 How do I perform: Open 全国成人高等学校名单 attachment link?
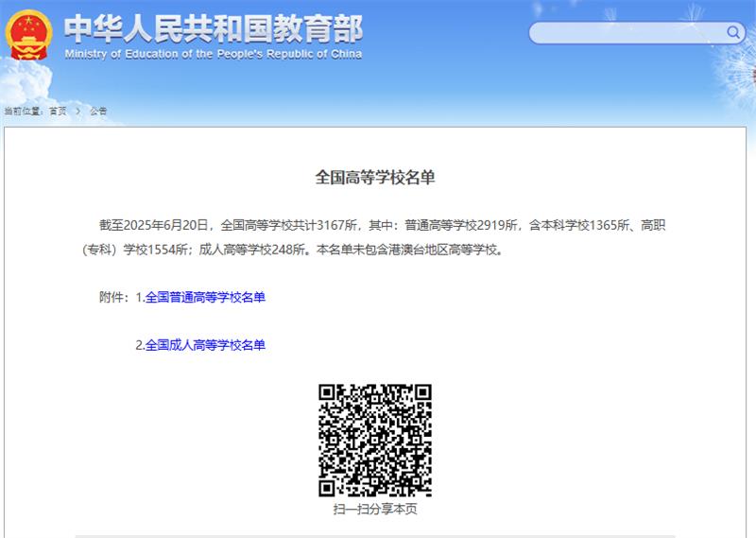[x=205, y=345]
